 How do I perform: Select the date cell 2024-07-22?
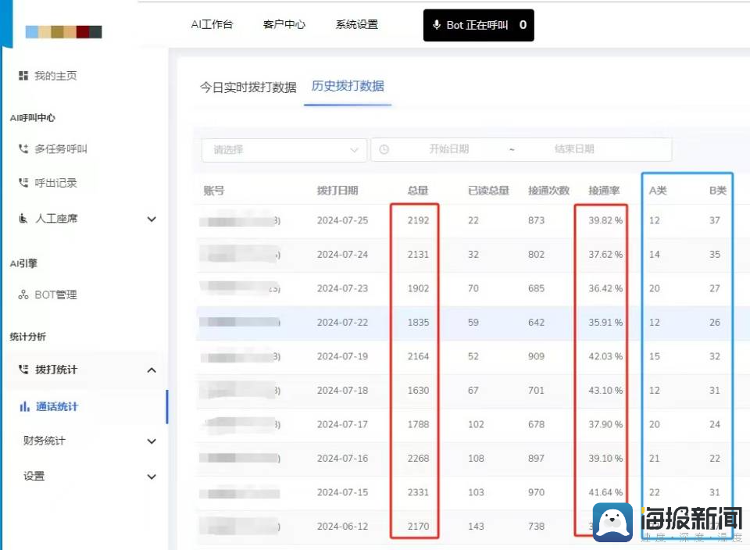click(x=342, y=322)
